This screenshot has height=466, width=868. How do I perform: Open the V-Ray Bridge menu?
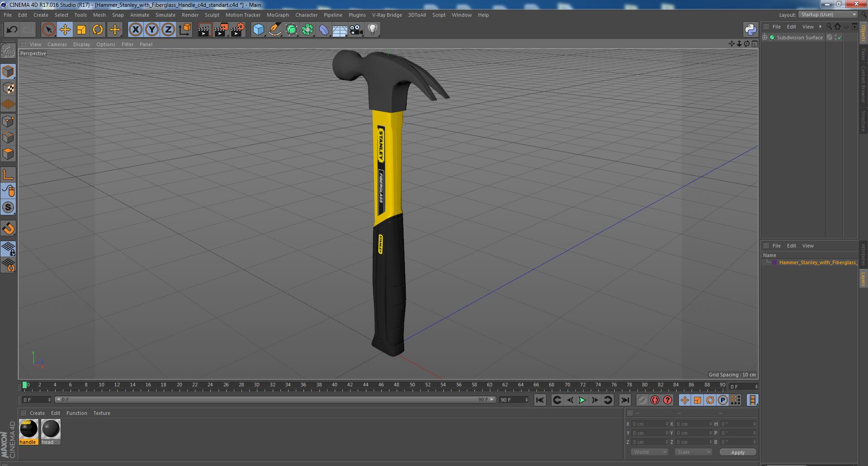pyautogui.click(x=387, y=15)
